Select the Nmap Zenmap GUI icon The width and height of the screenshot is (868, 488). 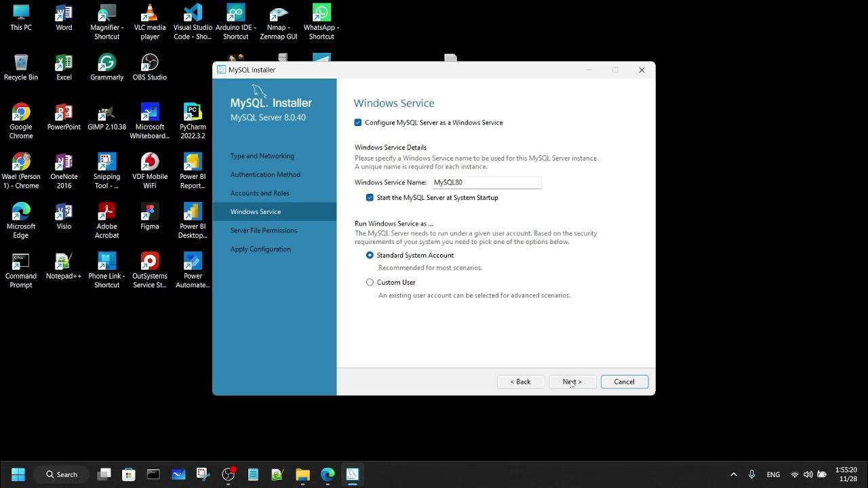pyautogui.click(x=279, y=22)
